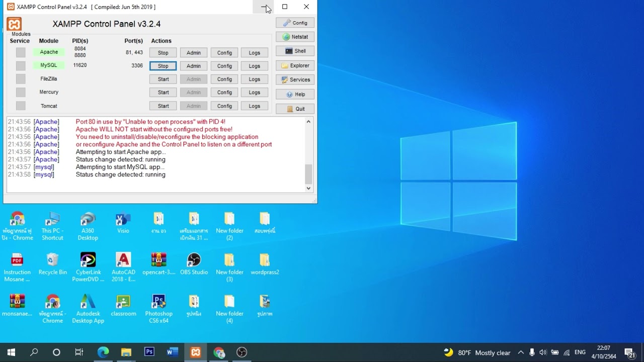Screen dimensions: 644x362
Task: Open Visio desktop shortcut
Action: (x=123, y=224)
